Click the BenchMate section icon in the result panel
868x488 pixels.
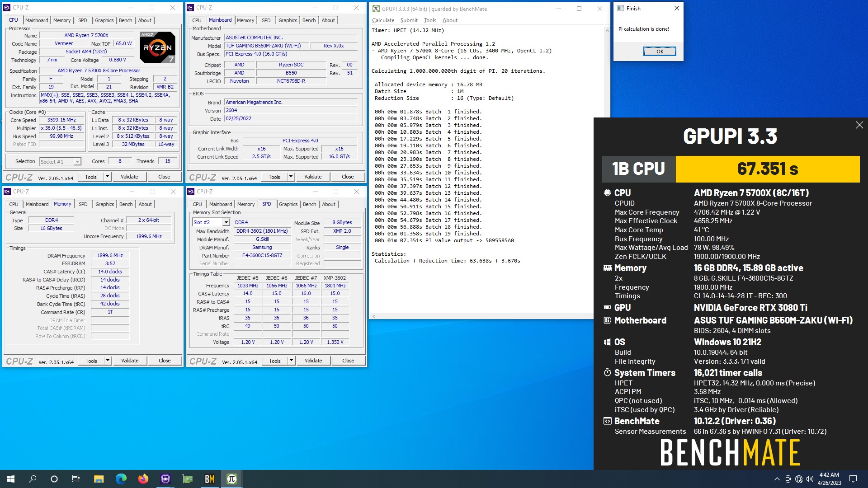pos(607,421)
